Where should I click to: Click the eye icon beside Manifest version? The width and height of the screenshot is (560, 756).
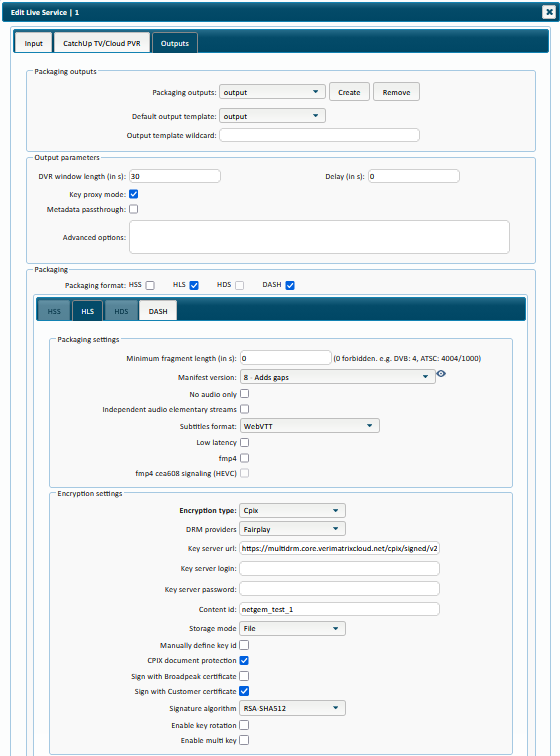click(x=441, y=374)
